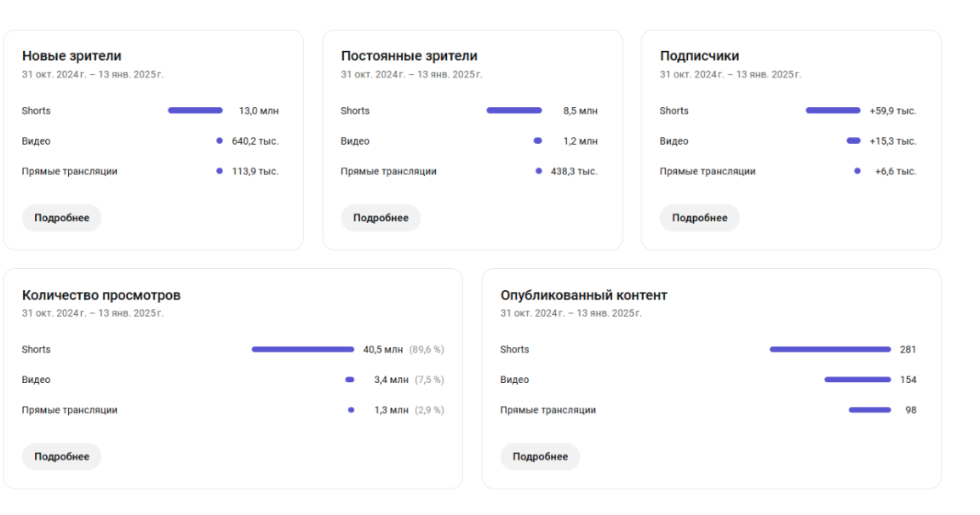Select the Количество просмотров heading
The image size is (980, 515).
[101, 295]
